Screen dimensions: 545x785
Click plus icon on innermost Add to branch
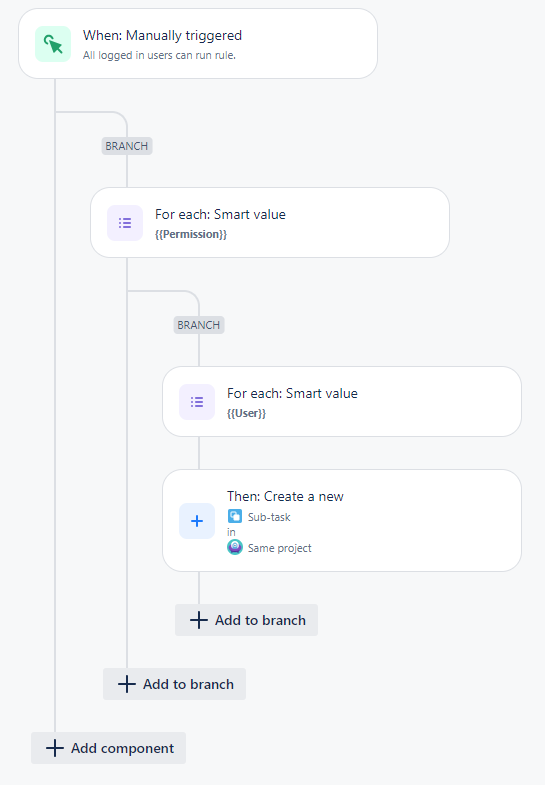point(199,620)
